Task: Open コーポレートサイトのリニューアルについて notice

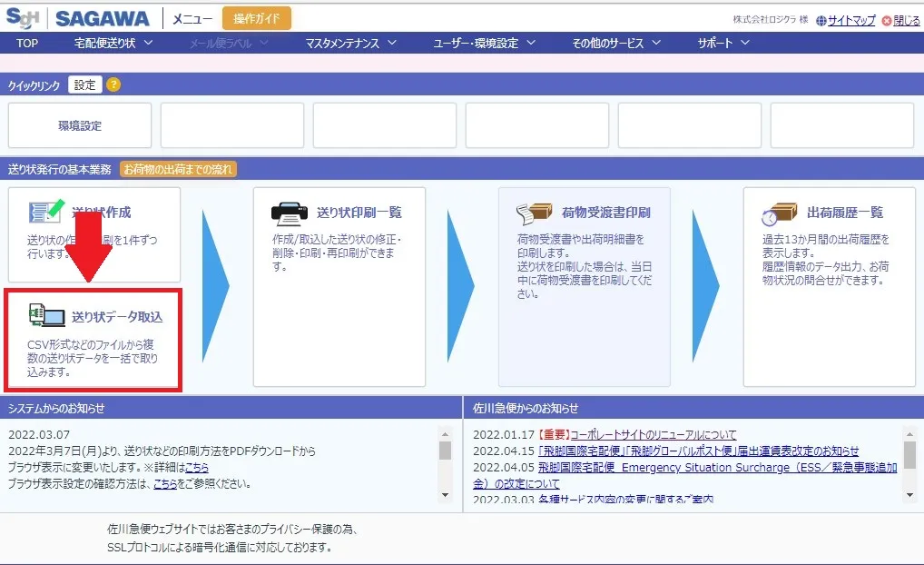Action: pos(653,435)
